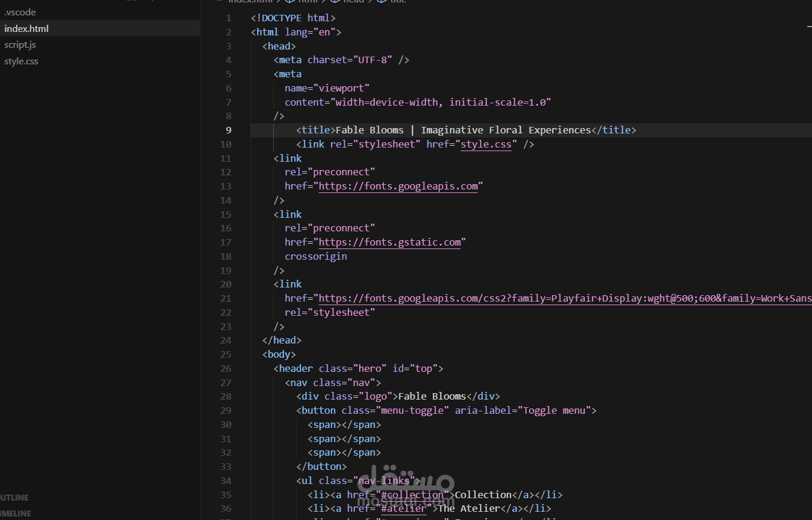The image size is (812, 520).
Task: Click rel="preconnect" on line 12
Action: pyautogui.click(x=330, y=172)
